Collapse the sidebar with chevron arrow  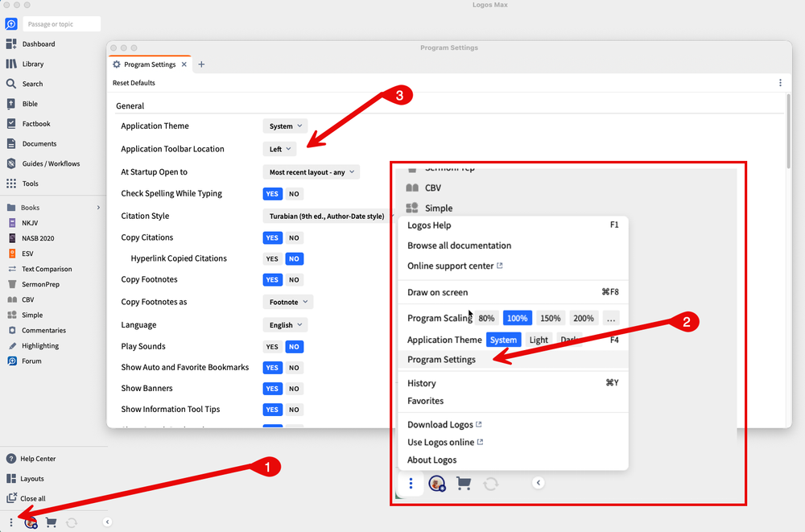107,522
